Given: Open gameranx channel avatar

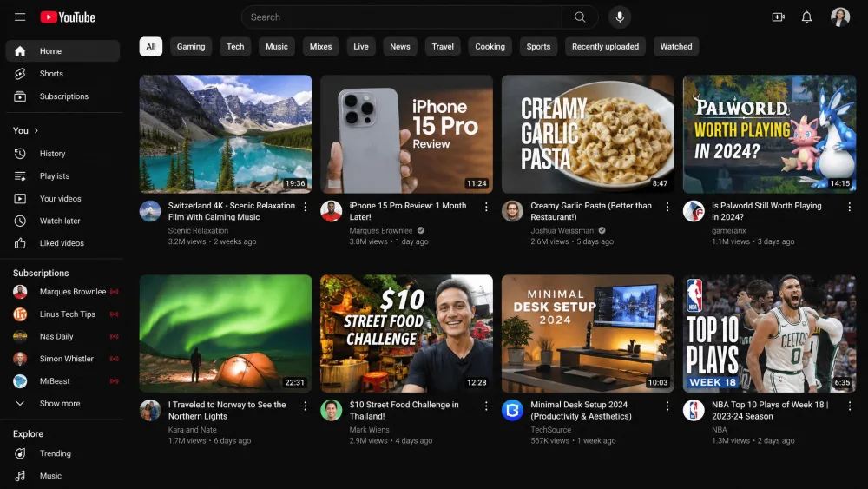Looking at the screenshot, I should pyautogui.click(x=693, y=211).
